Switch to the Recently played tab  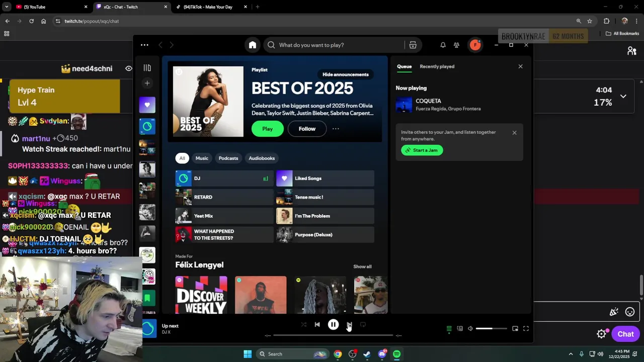tap(437, 66)
